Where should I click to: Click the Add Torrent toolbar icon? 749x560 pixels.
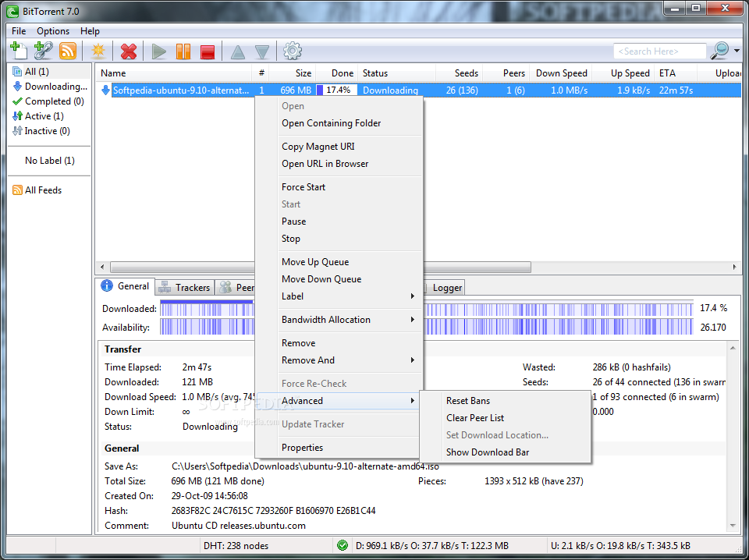click(x=18, y=51)
